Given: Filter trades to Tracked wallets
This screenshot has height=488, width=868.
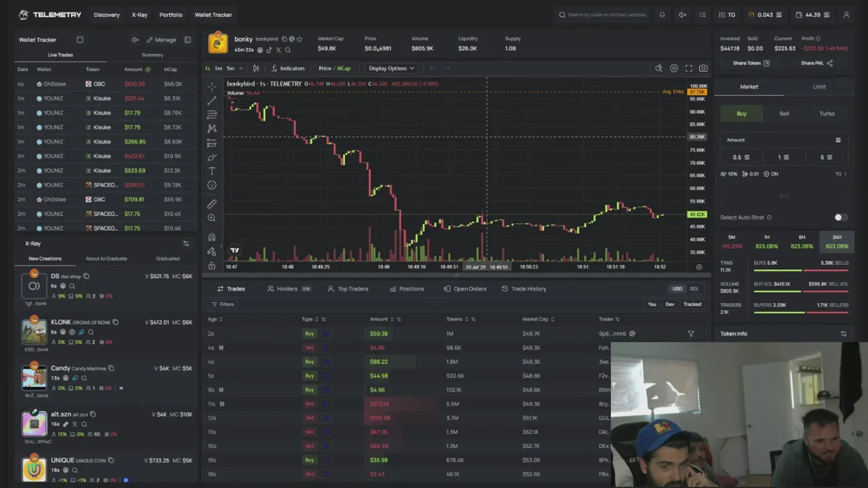Looking at the screenshot, I should pos(692,304).
